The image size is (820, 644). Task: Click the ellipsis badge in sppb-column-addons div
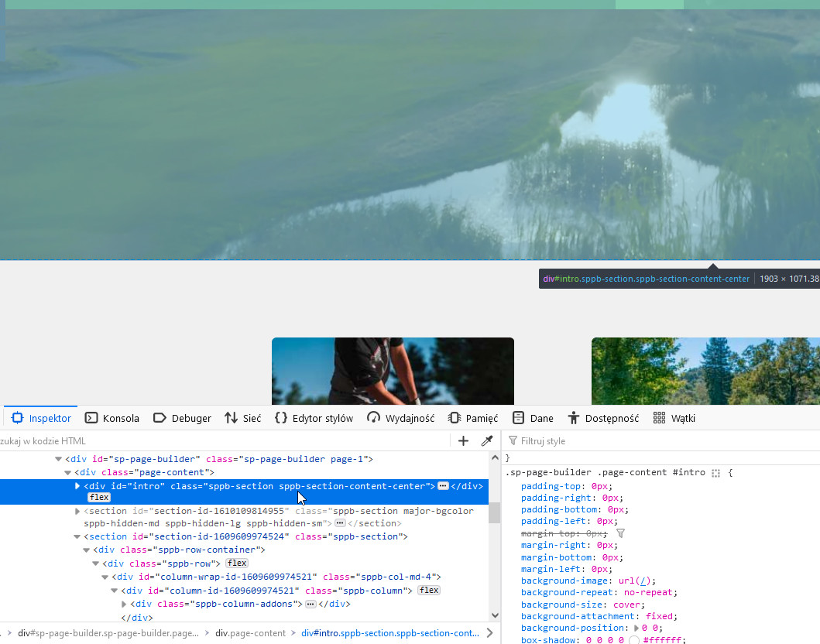(311, 604)
